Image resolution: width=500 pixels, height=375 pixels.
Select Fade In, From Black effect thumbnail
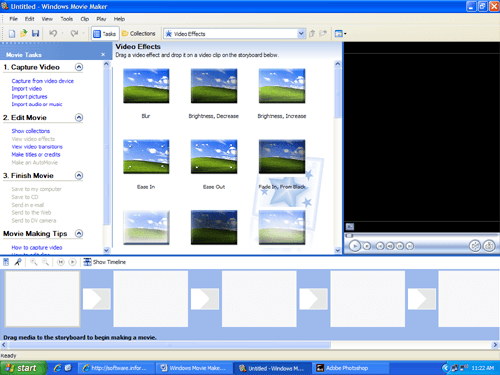point(282,157)
